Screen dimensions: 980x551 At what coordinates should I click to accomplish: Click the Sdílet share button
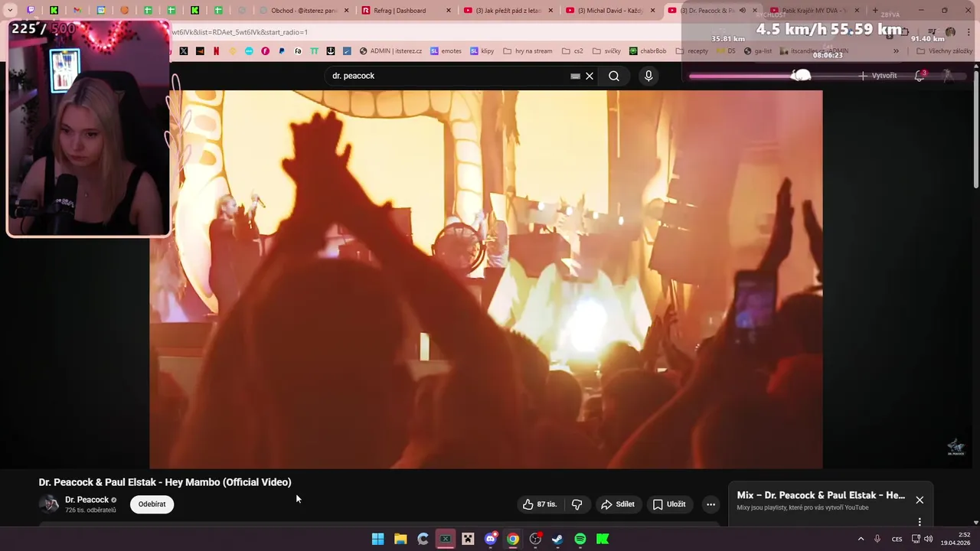618,504
